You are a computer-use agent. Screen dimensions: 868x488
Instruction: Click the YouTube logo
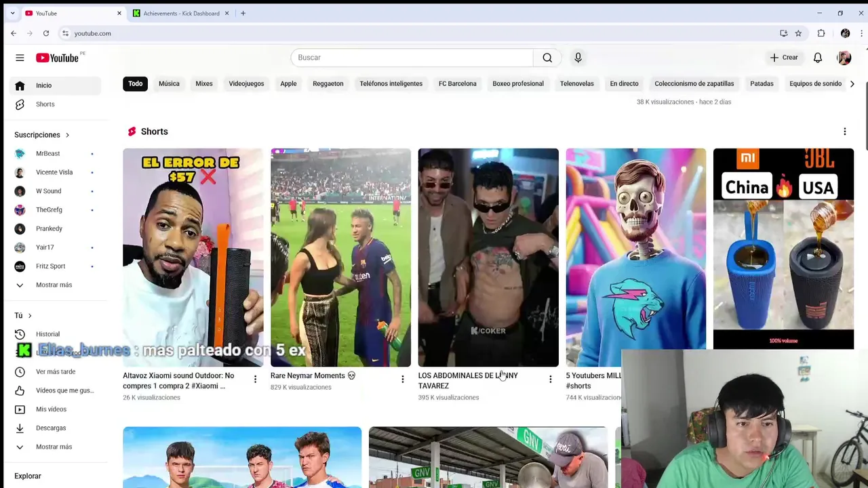point(58,58)
